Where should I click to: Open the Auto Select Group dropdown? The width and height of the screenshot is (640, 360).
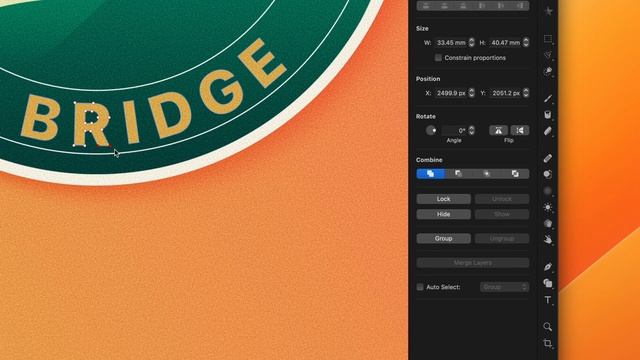pyautogui.click(x=504, y=287)
